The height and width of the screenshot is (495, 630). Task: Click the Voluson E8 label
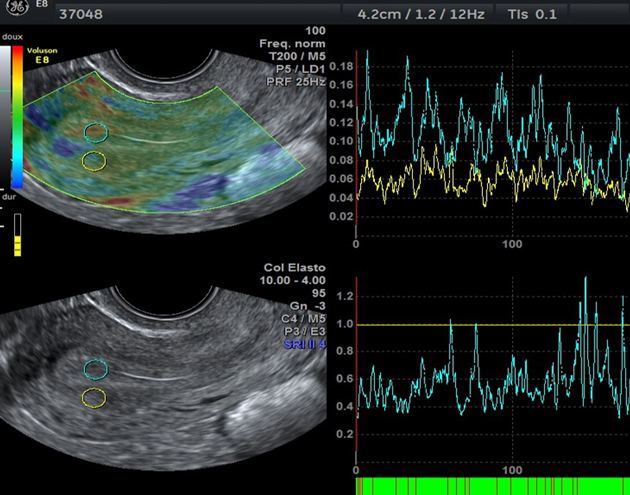42,54
